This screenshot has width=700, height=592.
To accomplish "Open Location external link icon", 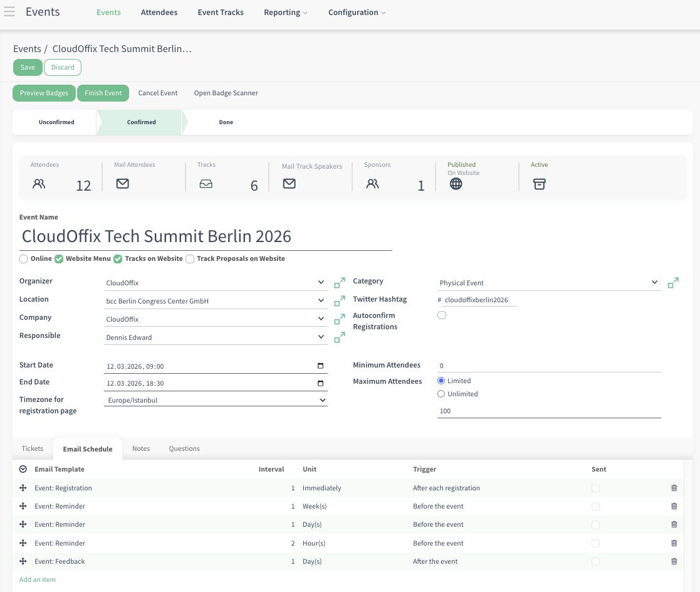I will [339, 301].
